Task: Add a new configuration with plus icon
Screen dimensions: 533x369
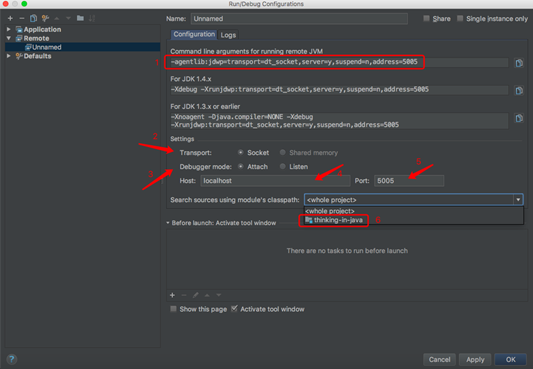Action: (x=10, y=18)
